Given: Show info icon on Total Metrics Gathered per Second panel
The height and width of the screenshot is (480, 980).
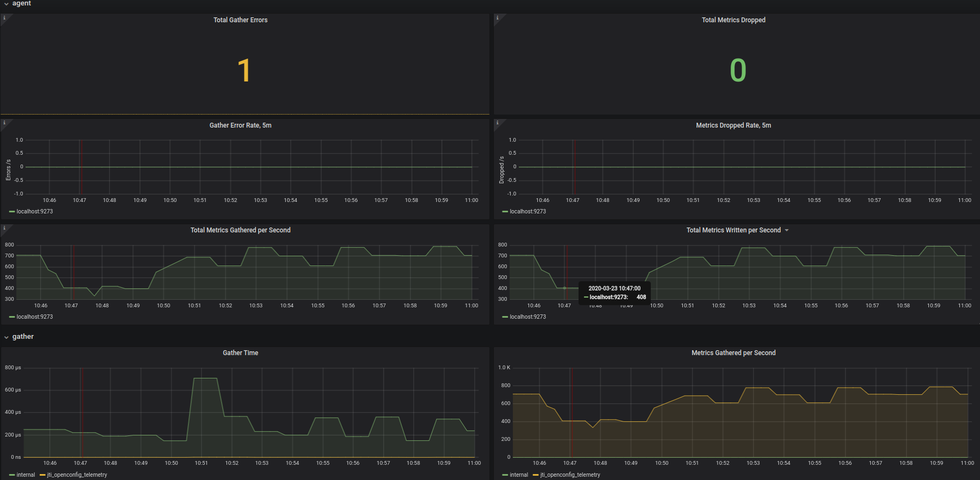Looking at the screenshot, I should coord(4,228).
